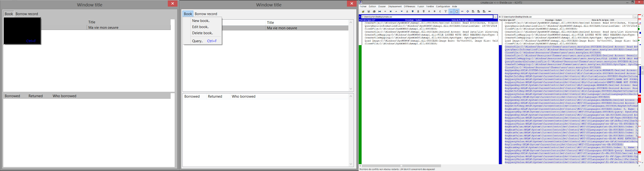Jump to next difference with blue down arrow
The width and height of the screenshot is (644, 171).
click(x=402, y=12)
